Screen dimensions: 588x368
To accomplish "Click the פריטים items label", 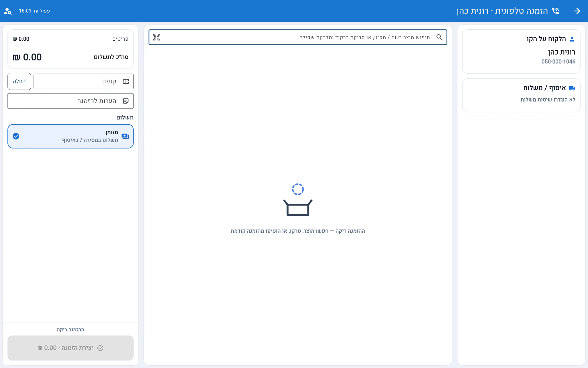I will [120, 39].
